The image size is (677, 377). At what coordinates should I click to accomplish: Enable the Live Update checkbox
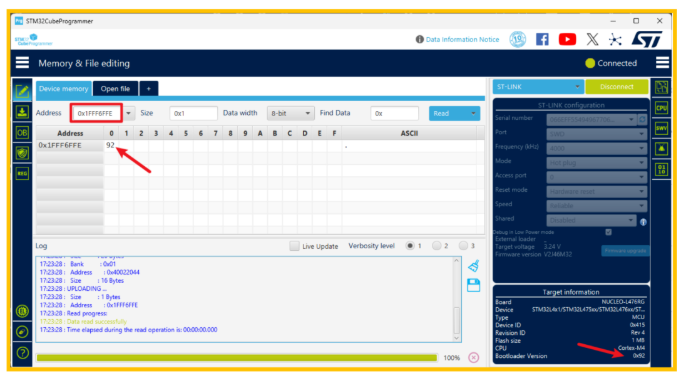tap(294, 246)
